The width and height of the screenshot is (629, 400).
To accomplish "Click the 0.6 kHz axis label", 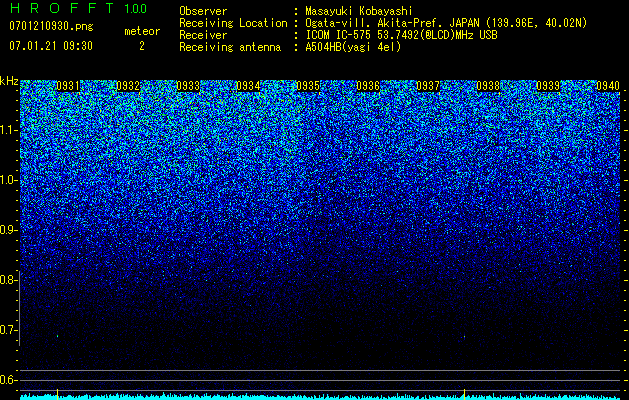I will (x=7, y=380).
